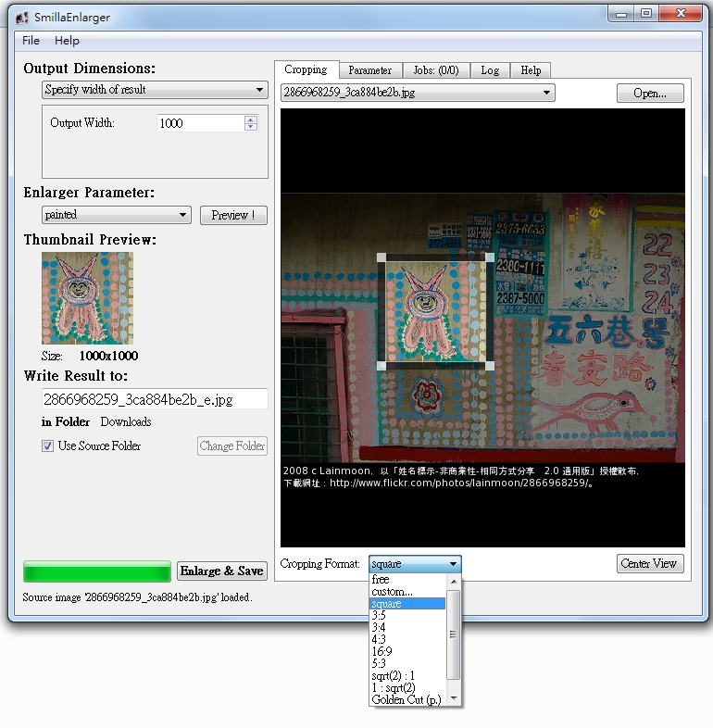Collapse the Cropping Format combo box
Viewport: 713px width, 728px height.
click(x=415, y=564)
